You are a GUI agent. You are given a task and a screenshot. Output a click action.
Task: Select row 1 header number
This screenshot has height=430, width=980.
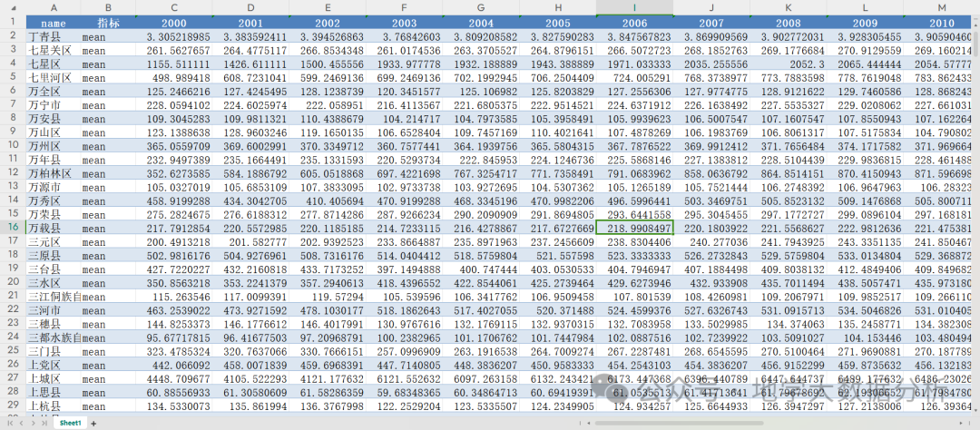(13, 23)
